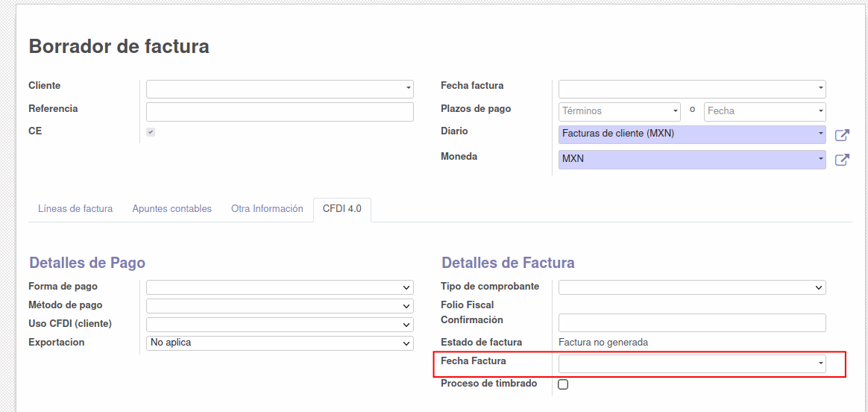Click the Referencia input field
This screenshot has height=412, width=868.
[280, 112]
